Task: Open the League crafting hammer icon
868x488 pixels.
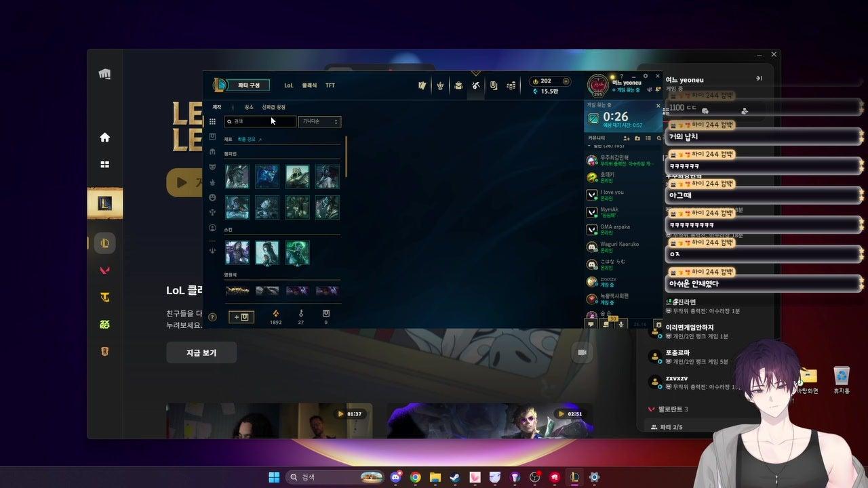Action: pos(476,85)
